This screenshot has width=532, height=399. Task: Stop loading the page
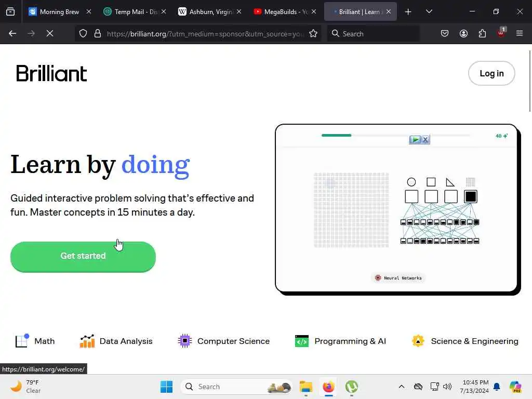pyautogui.click(x=50, y=33)
